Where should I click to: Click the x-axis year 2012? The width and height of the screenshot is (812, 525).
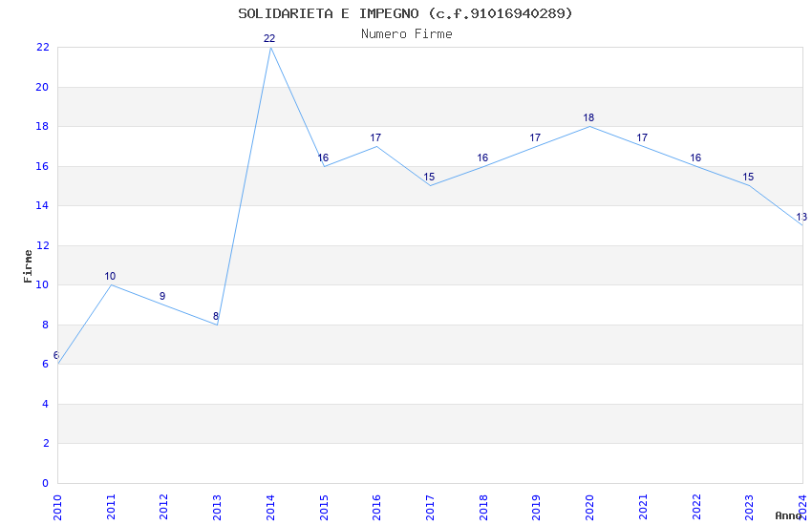[164, 508]
